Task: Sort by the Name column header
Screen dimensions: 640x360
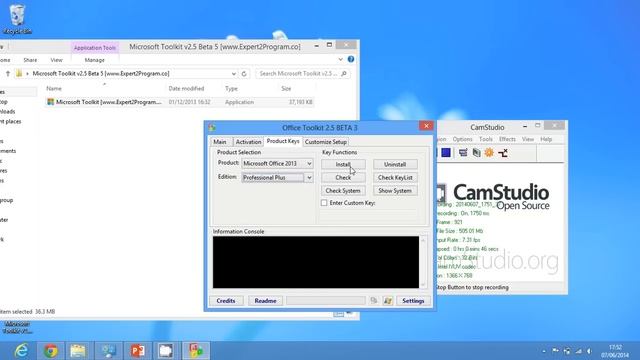Action: (54, 89)
